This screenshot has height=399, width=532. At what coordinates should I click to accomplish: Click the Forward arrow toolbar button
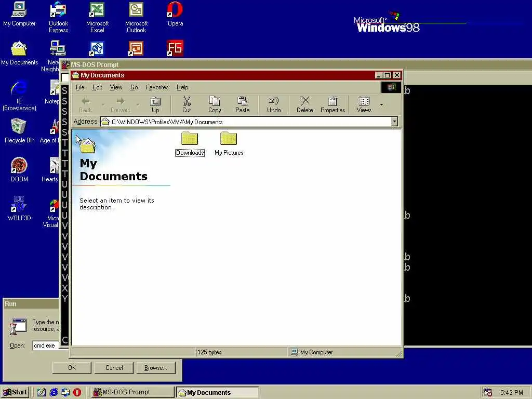tap(121, 104)
